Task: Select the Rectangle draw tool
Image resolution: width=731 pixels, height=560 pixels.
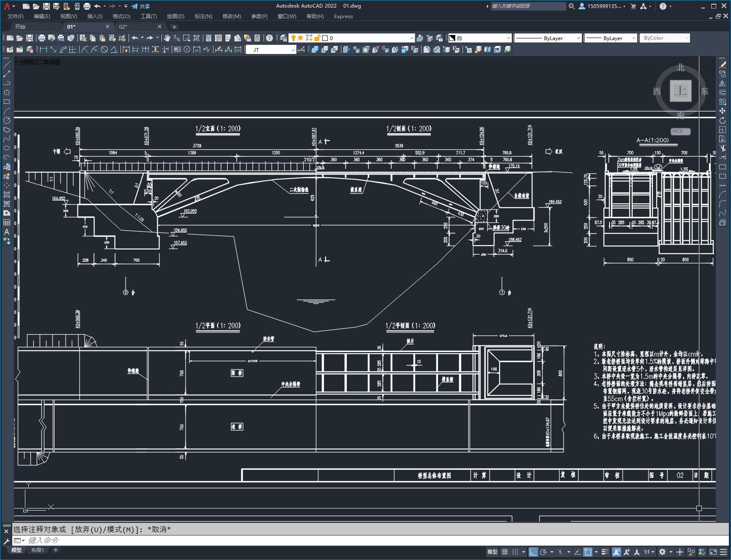Action: click(x=7, y=102)
